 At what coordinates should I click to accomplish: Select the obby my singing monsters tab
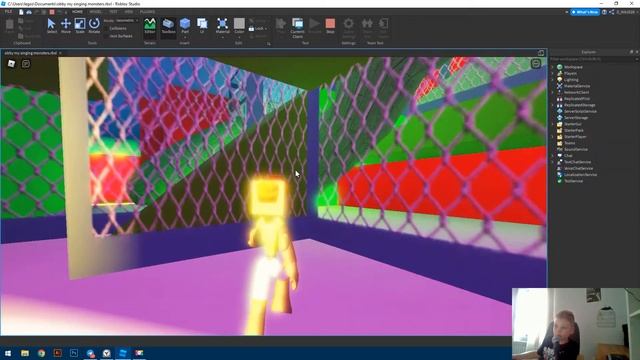(x=31, y=53)
